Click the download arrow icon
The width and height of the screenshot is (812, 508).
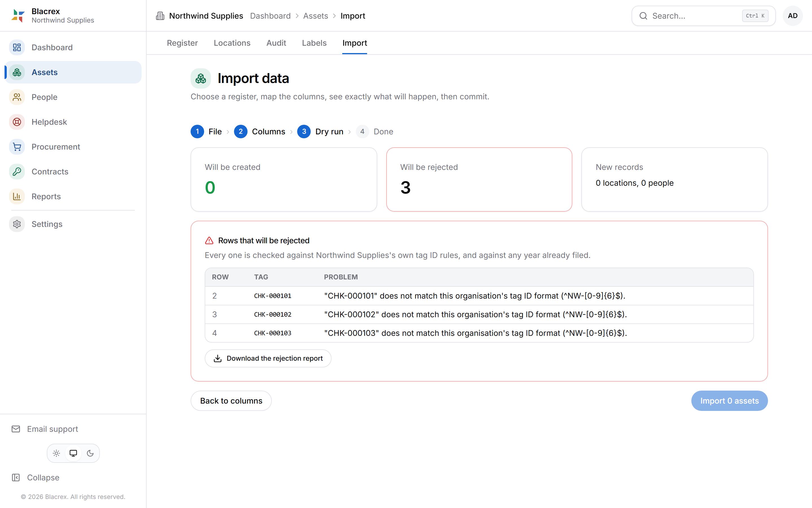click(x=218, y=358)
